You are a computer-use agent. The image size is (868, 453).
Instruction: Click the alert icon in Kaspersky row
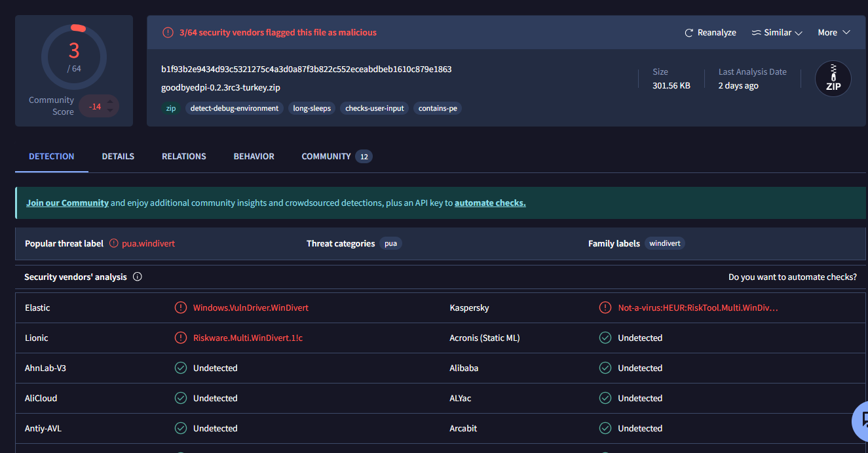click(x=605, y=307)
